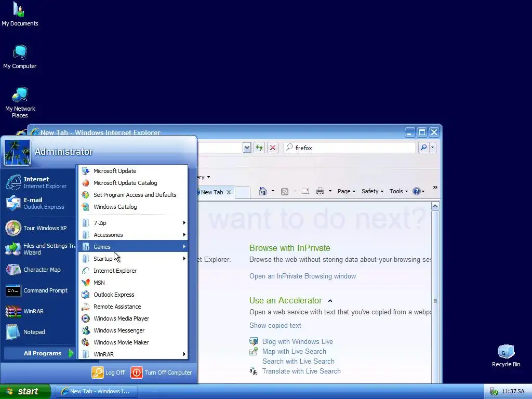Expand the Accessories submenu
Image resolution: width=532 pixels, height=399 pixels.
pyautogui.click(x=133, y=234)
